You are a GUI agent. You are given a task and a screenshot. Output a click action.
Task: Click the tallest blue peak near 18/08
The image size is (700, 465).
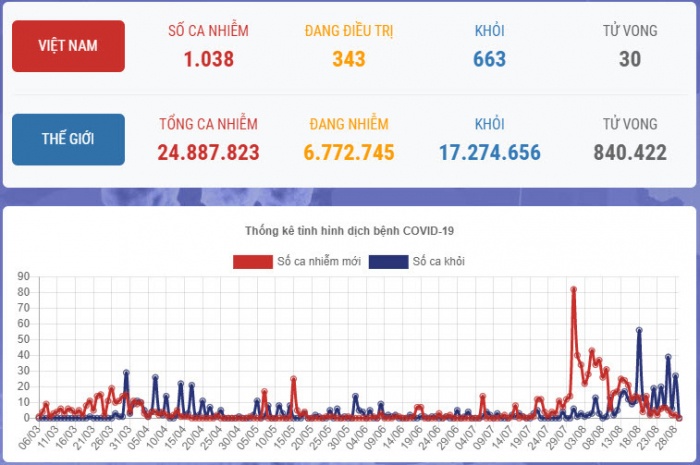click(x=638, y=329)
